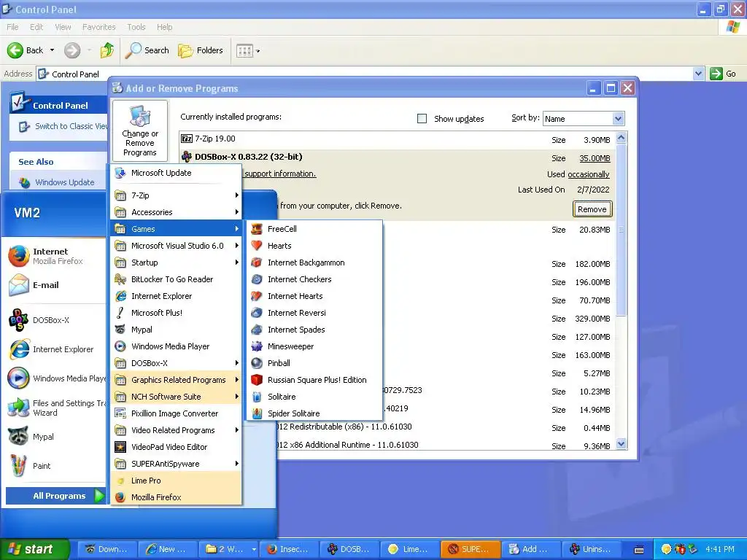Expand the SUPERAntiSpyware folder
The height and width of the screenshot is (560, 747).
click(177, 464)
